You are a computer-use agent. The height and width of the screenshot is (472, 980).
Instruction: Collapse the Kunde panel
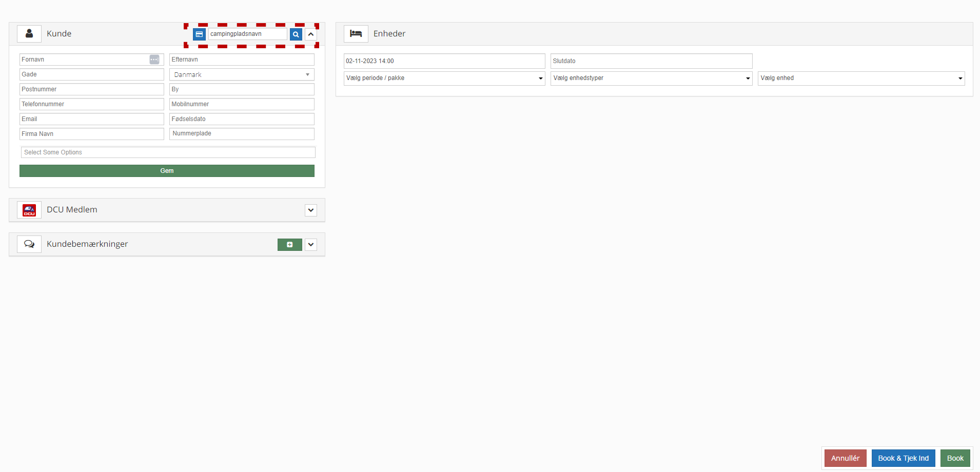coord(311,34)
